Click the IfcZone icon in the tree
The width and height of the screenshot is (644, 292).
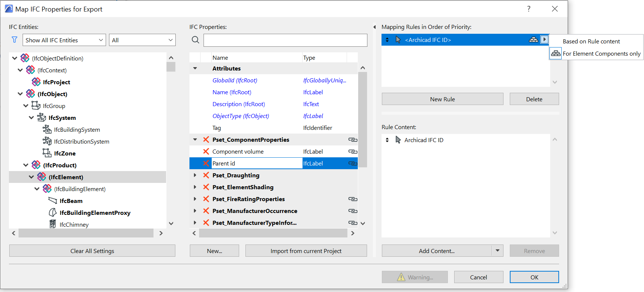click(x=47, y=153)
